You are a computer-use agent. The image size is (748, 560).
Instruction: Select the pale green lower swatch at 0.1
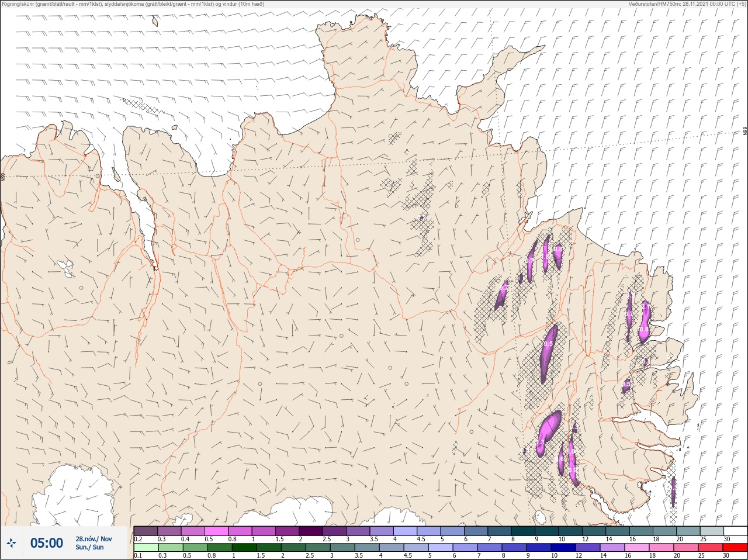[x=146, y=548]
